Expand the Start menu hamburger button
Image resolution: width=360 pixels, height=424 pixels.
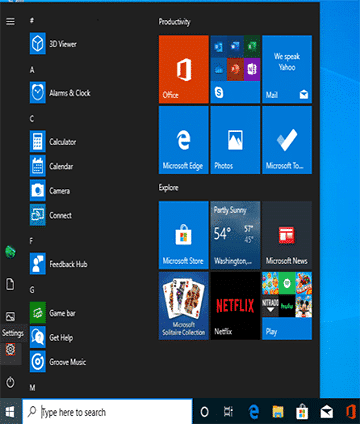point(10,21)
